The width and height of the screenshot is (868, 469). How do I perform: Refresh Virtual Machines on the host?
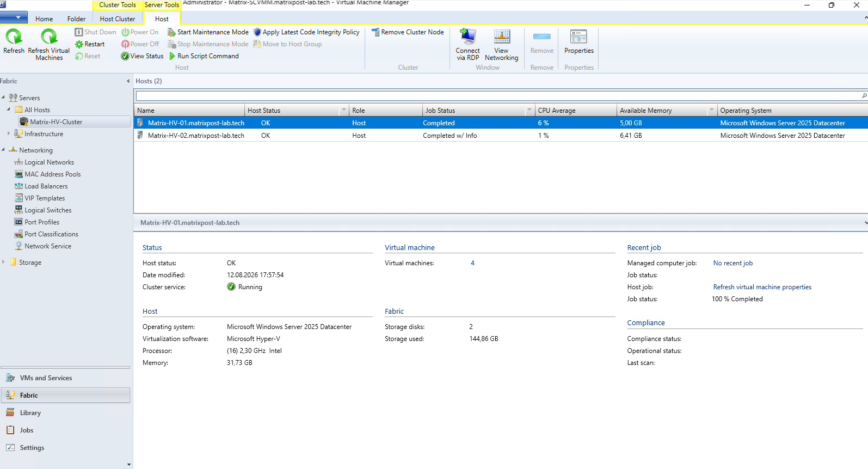(x=49, y=44)
